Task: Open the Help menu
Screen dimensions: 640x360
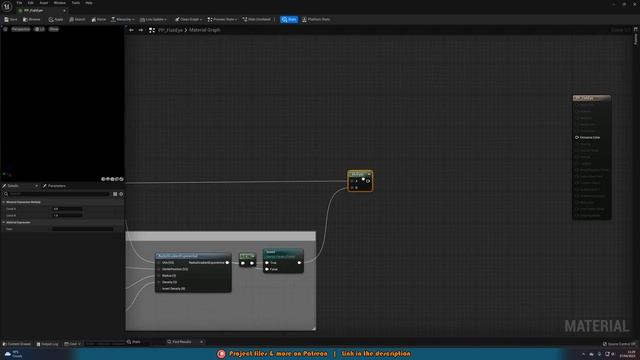Action: 89,3
